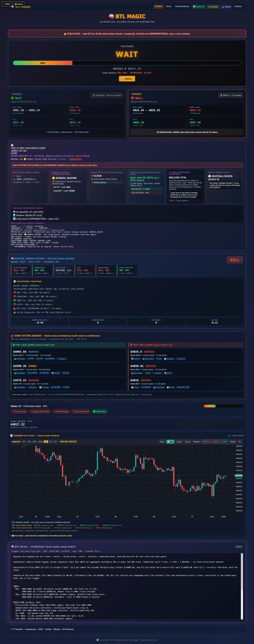Click the Ready 1/5 progress bar
Viewport: 254px width, 644px height.
[223, 406]
